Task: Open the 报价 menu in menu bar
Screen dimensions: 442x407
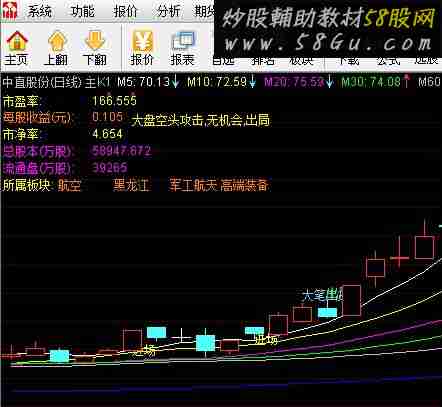Action: (x=125, y=11)
